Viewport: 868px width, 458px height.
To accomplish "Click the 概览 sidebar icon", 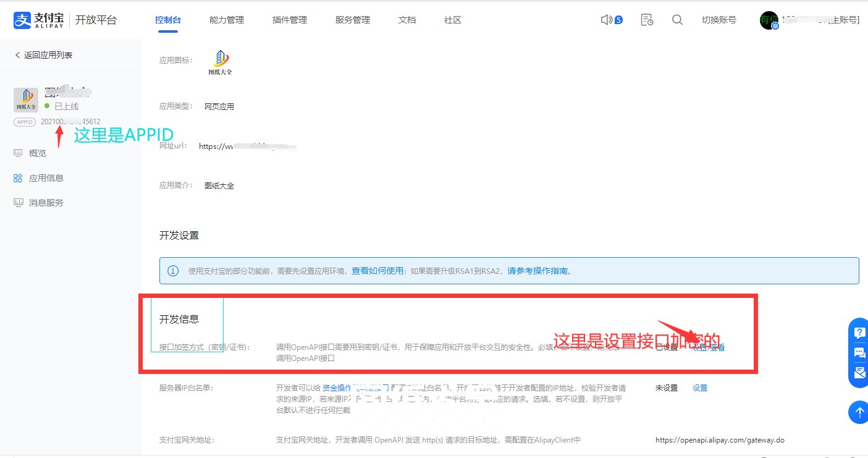I will [x=18, y=153].
